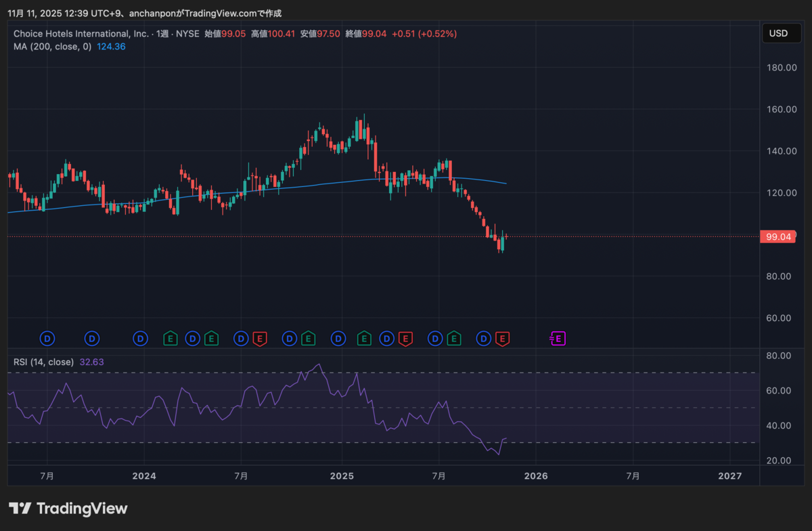Image resolution: width=812 pixels, height=531 pixels.
Task: Click the dividend D marker at July 2025
Action: pyautogui.click(x=436, y=337)
